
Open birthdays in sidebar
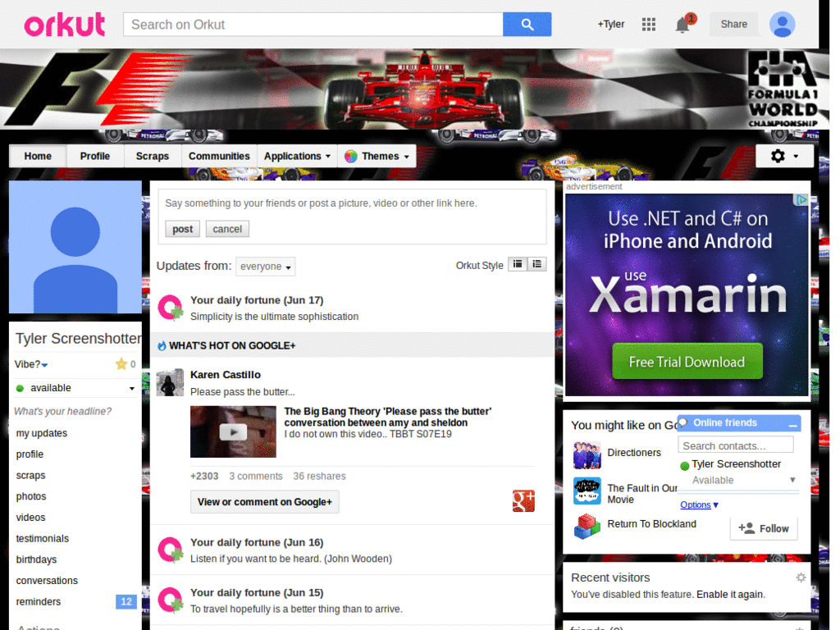(36, 559)
